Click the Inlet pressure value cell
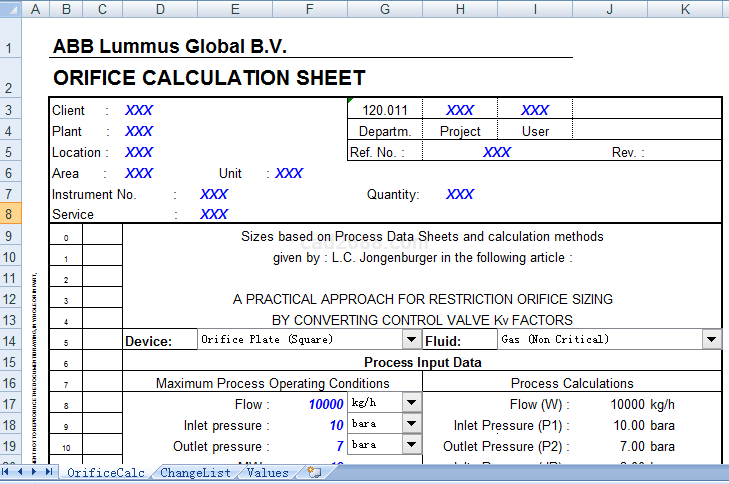The height and width of the screenshot is (484, 729). click(308, 425)
